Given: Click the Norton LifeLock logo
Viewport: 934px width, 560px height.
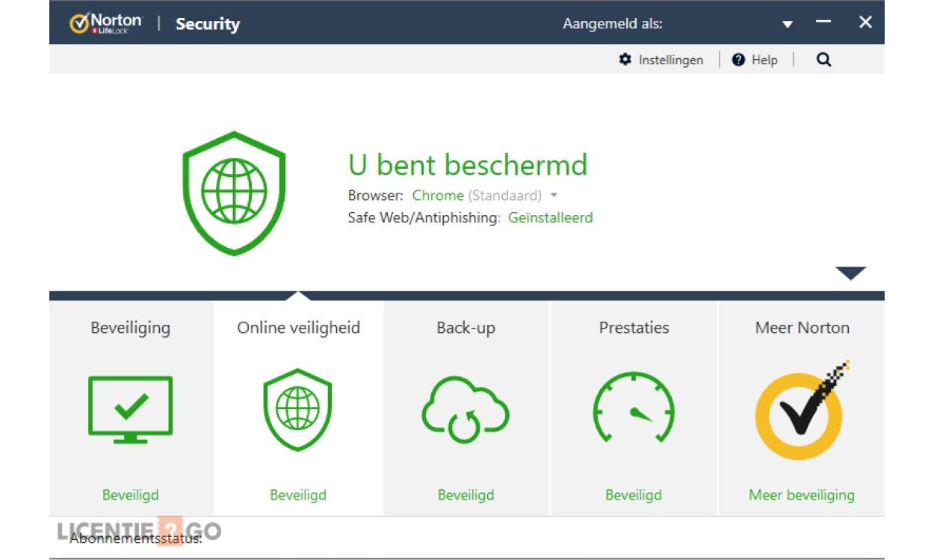Looking at the screenshot, I should pyautogui.click(x=106, y=23).
